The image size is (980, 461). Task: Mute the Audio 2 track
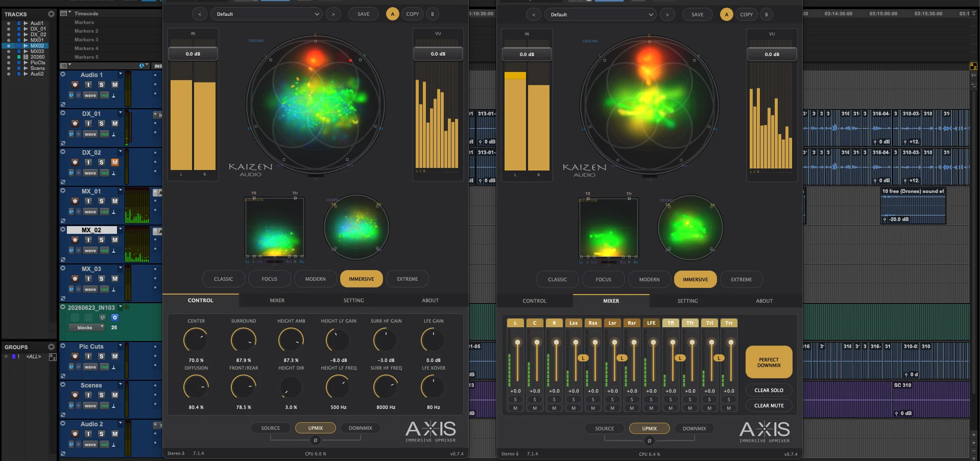(x=115, y=434)
